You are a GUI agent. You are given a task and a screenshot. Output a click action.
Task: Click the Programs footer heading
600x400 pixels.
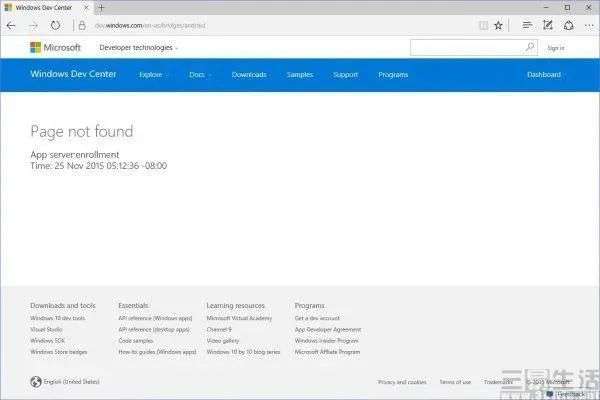click(310, 305)
